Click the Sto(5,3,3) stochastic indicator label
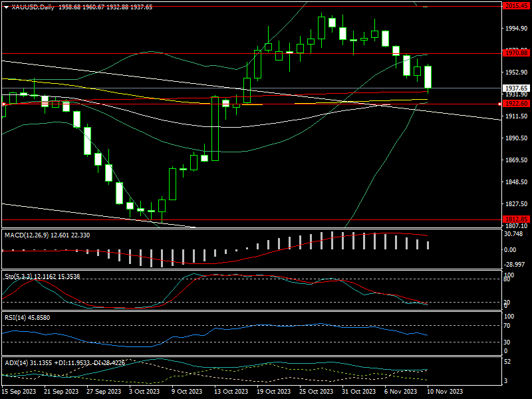The image size is (532, 399). [x=20, y=275]
